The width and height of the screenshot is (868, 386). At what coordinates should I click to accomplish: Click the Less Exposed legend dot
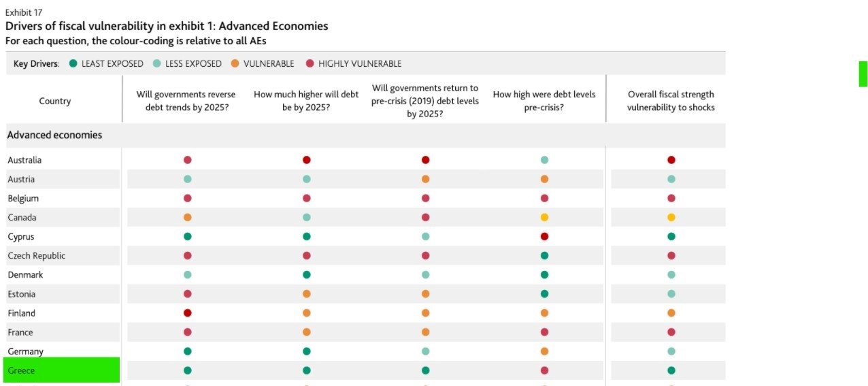coord(157,64)
